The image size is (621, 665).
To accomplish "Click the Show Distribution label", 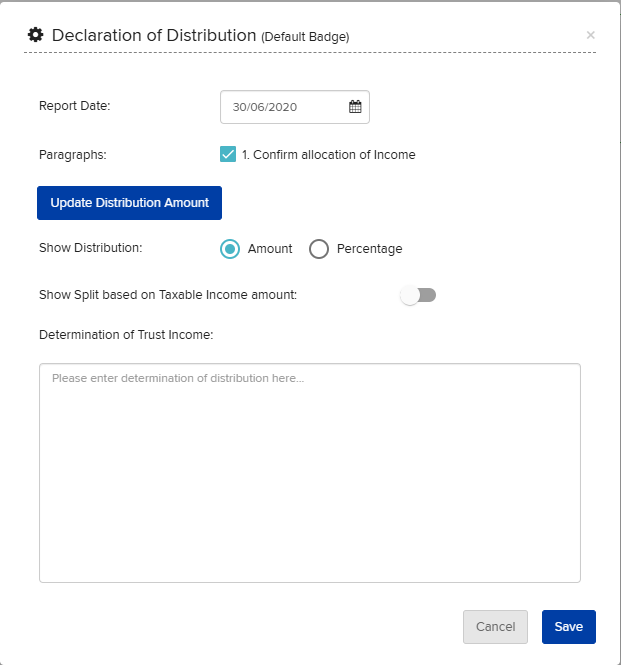I will click(x=90, y=248).
